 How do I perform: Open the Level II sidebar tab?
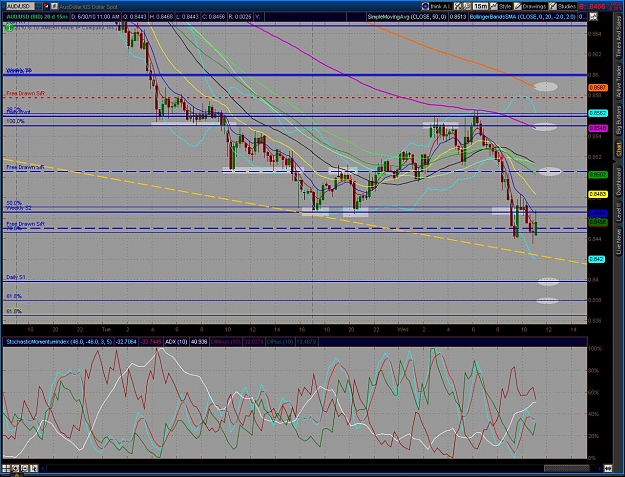tap(619, 212)
